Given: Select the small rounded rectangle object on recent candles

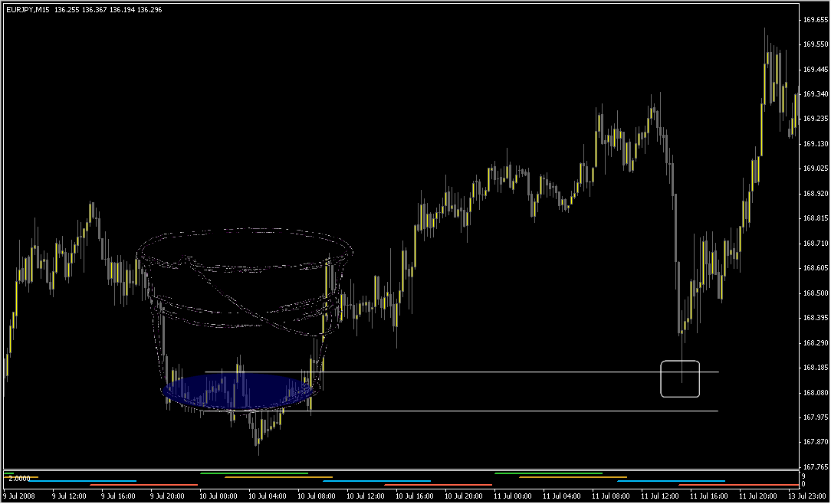Looking at the screenshot, I should (x=679, y=378).
